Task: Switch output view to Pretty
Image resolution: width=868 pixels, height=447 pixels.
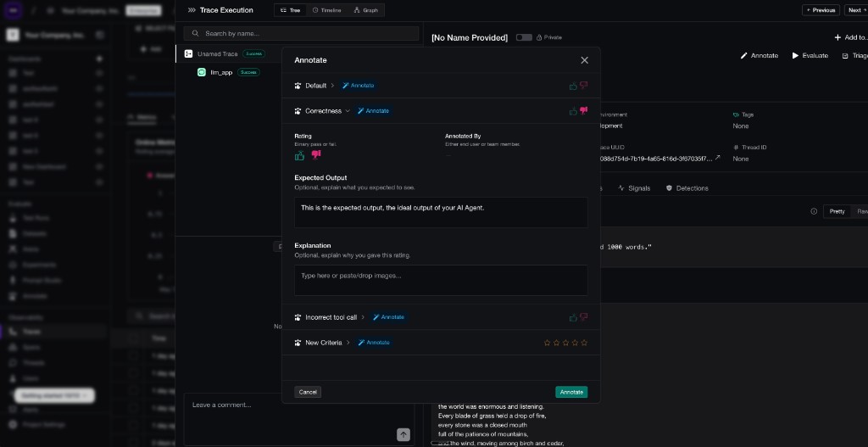Action: (837, 211)
